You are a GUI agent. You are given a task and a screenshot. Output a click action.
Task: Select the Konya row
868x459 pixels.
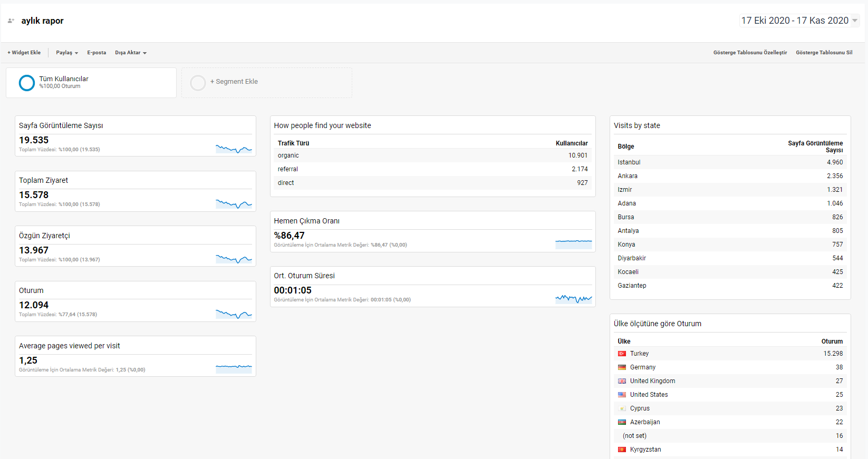[730, 245]
